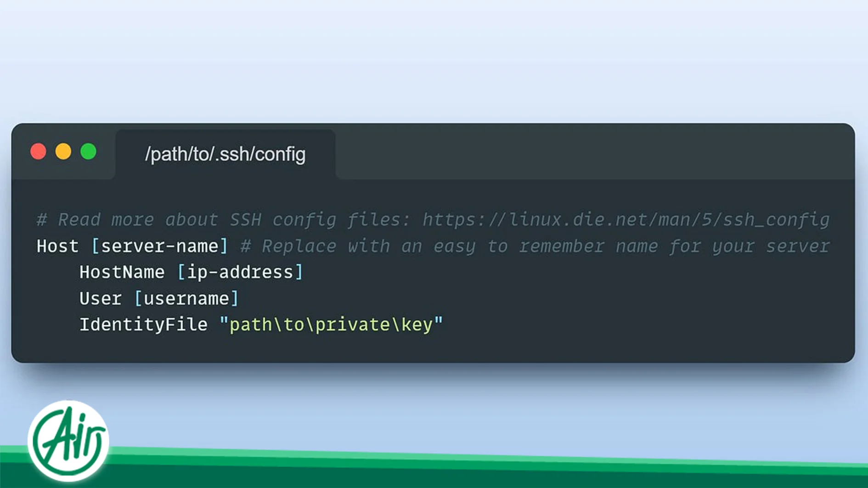The image size is (868, 488).
Task: Click the red close window dot
Action: click(38, 151)
